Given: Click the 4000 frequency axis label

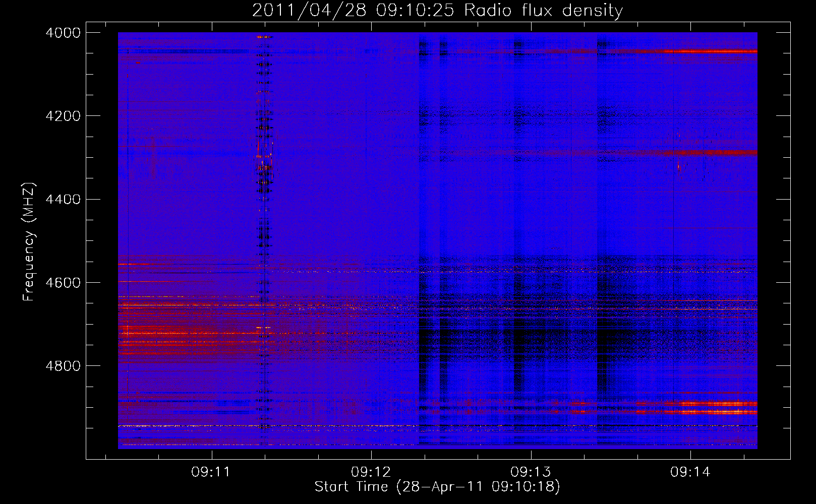Looking at the screenshot, I should [63, 33].
